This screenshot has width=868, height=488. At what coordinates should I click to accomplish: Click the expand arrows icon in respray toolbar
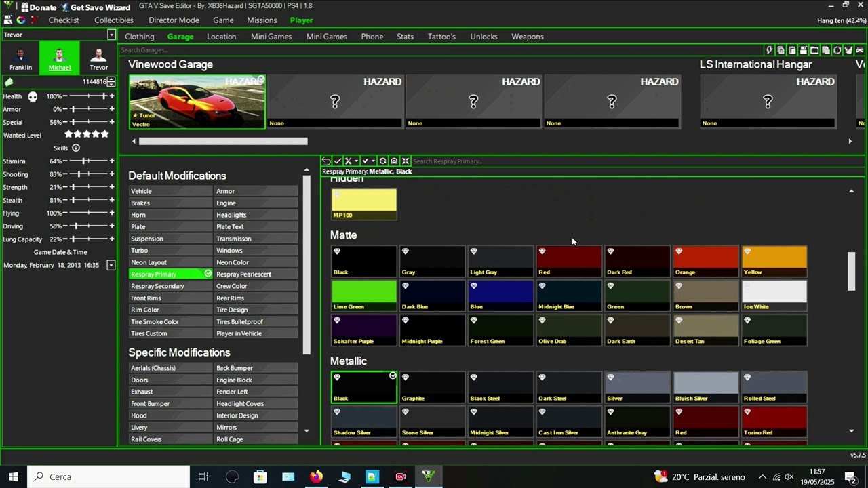click(405, 161)
